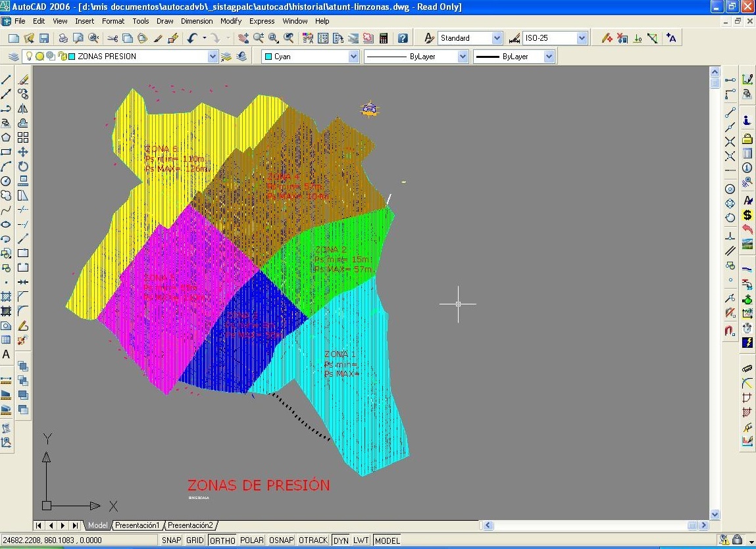Image resolution: width=756 pixels, height=549 pixels.
Task: Choose the Polygon drawing tool
Action: (6, 137)
